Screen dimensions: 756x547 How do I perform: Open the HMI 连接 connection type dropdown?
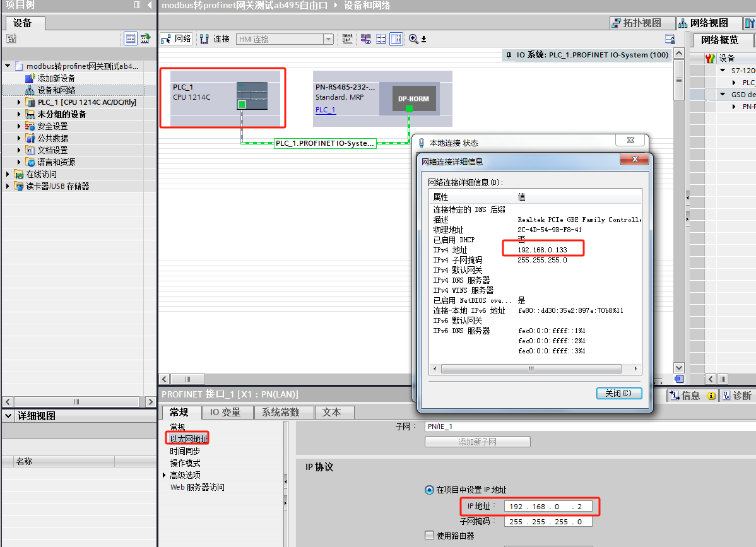[328, 39]
